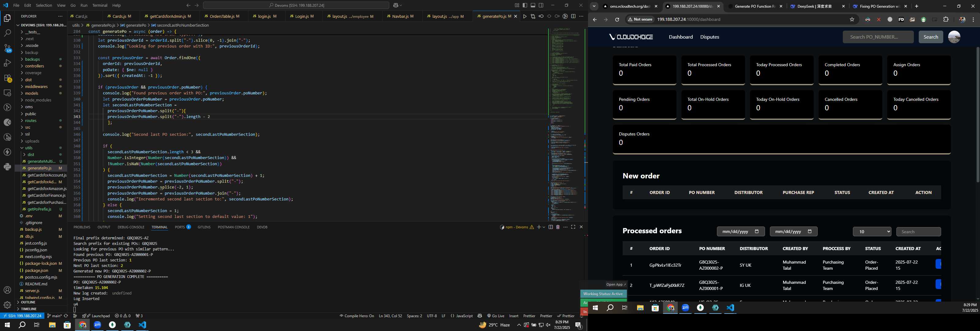Click the JavaScript language mode in the status bar
Image resolution: width=980 pixels, height=331 pixels.
click(464, 316)
